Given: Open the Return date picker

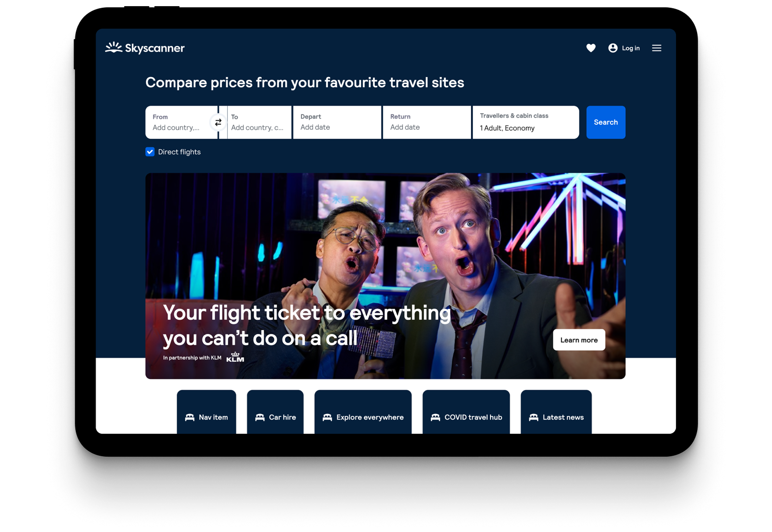Looking at the screenshot, I should pyautogui.click(x=427, y=122).
